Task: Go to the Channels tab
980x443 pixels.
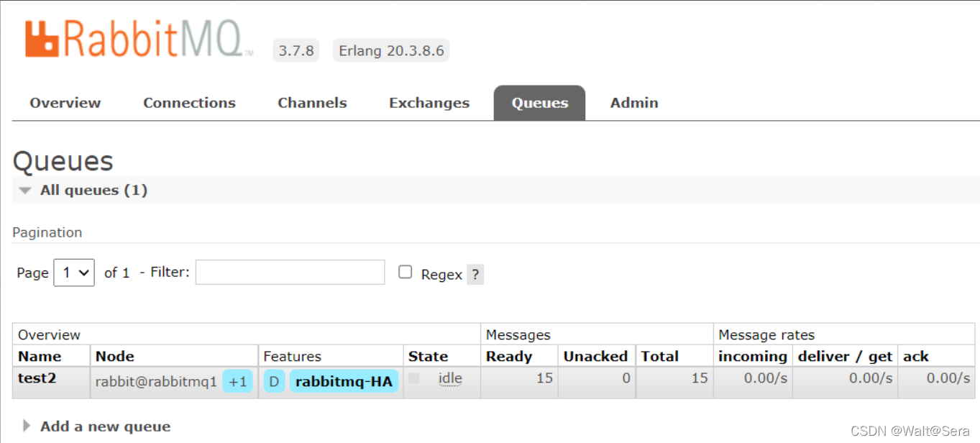Action: pyautogui.click(x=312, y=103)
